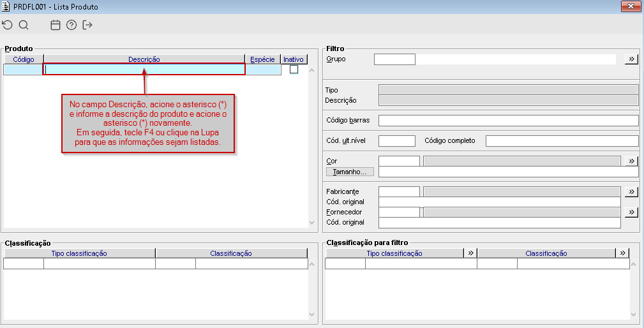Click the Espécie column header
The image size is (644, 328).
tap(262, 59)
